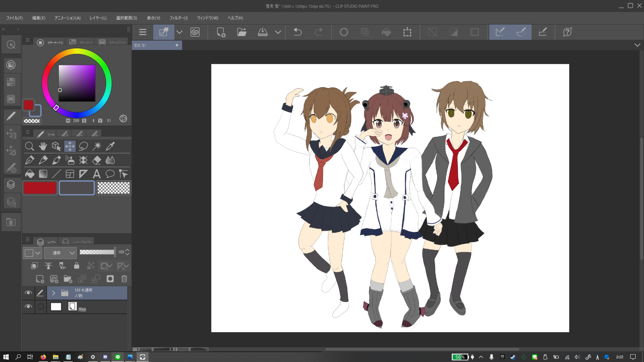
Task: Choose the Text tool
Action: coord(97,174)
